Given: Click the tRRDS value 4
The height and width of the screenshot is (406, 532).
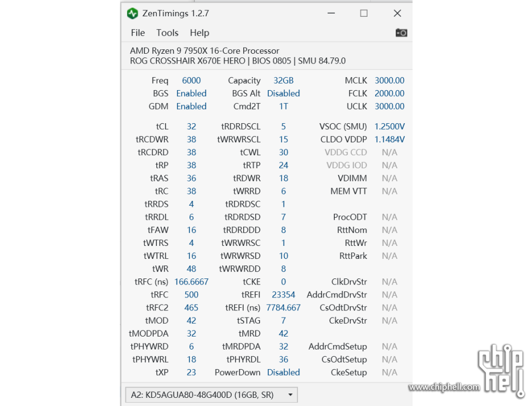Looking at the screenshot, I should pos(191,204).
